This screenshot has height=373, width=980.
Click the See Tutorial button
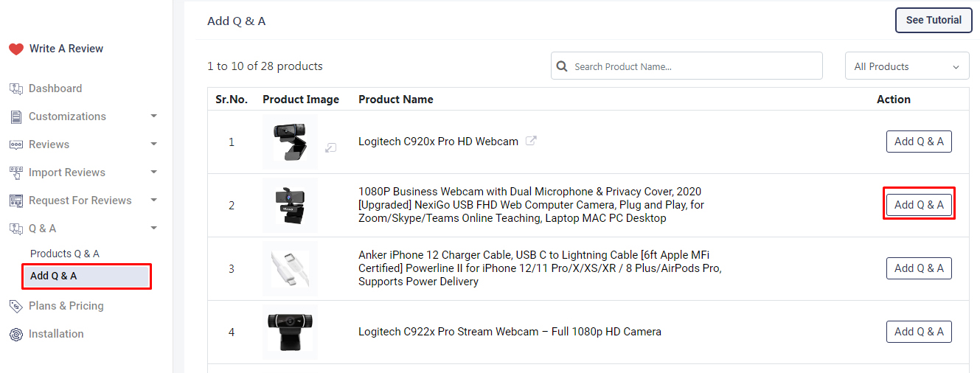933,20
